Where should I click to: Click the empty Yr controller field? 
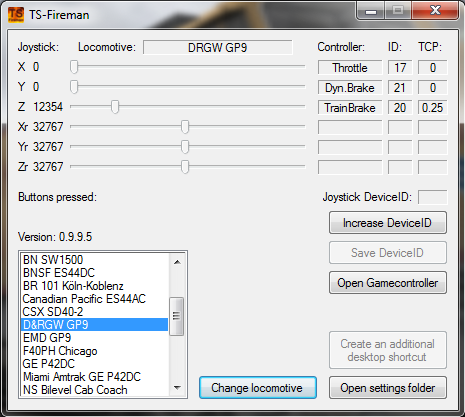click(x=350, y=147)
